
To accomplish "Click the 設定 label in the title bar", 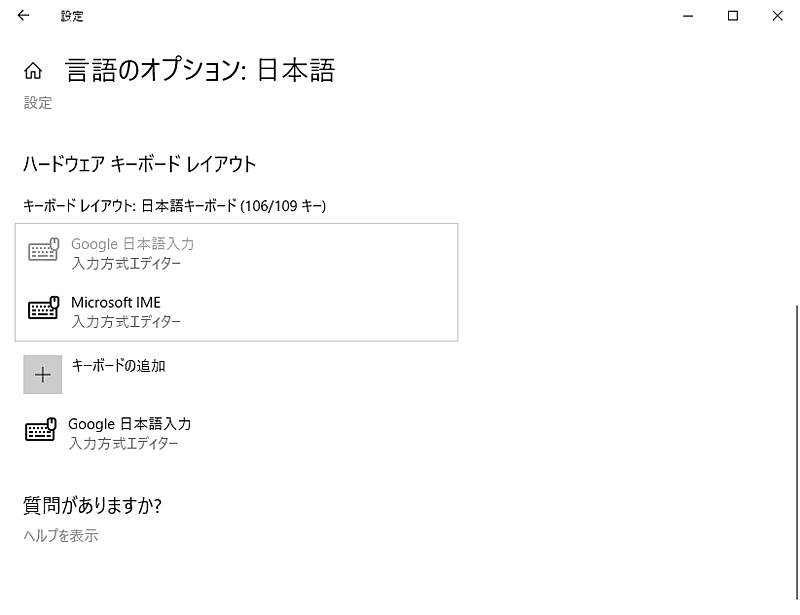I will (x=70, y=16).
